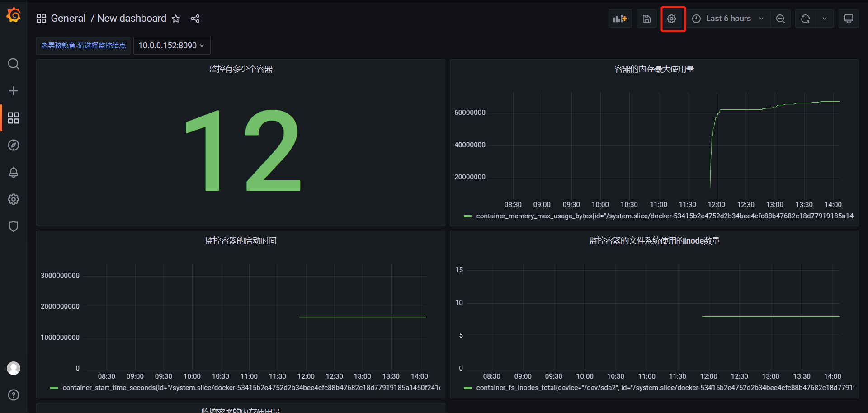Open the Alerting bell icon

tap(14, 172)
